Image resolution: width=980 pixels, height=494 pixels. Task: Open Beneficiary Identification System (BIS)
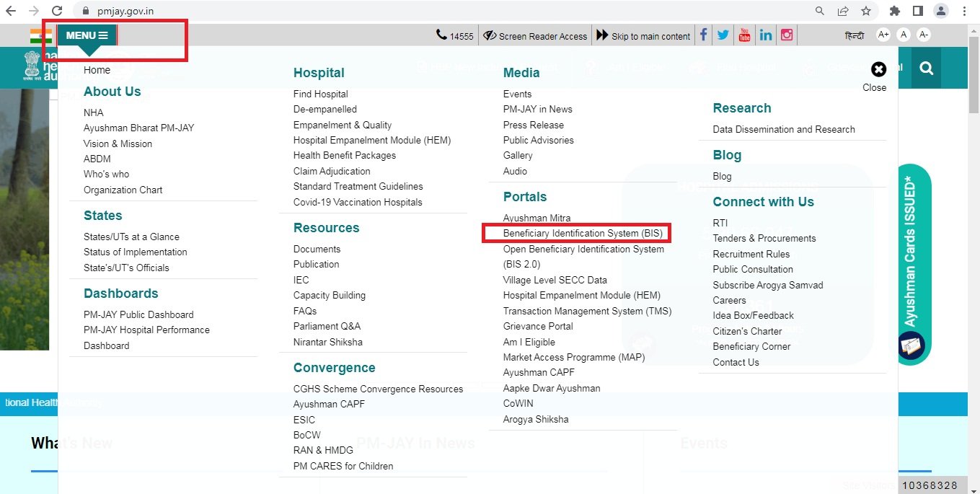[583, 233]
